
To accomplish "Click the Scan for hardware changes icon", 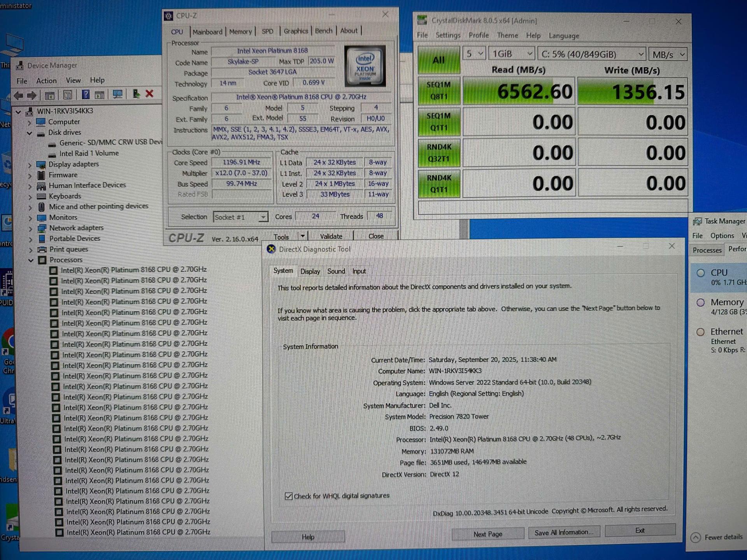I will (x=118, y=94).
